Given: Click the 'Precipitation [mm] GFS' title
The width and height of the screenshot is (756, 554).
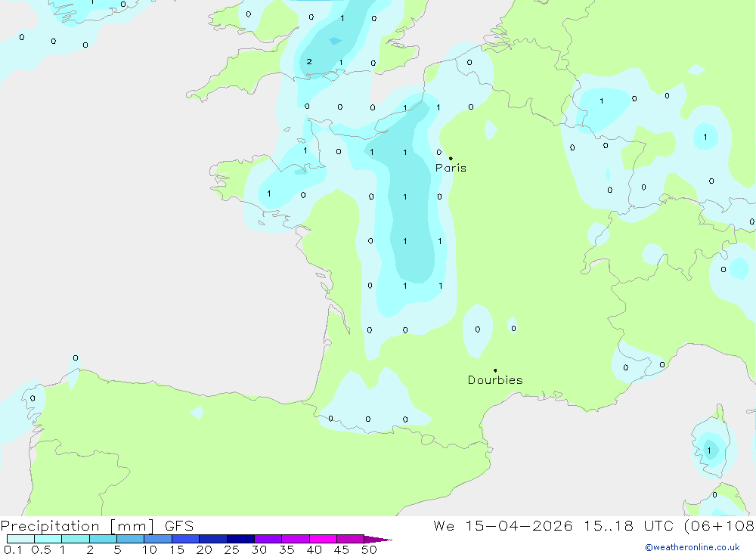Looking at the screenshot, I should [x=97, y=525].
